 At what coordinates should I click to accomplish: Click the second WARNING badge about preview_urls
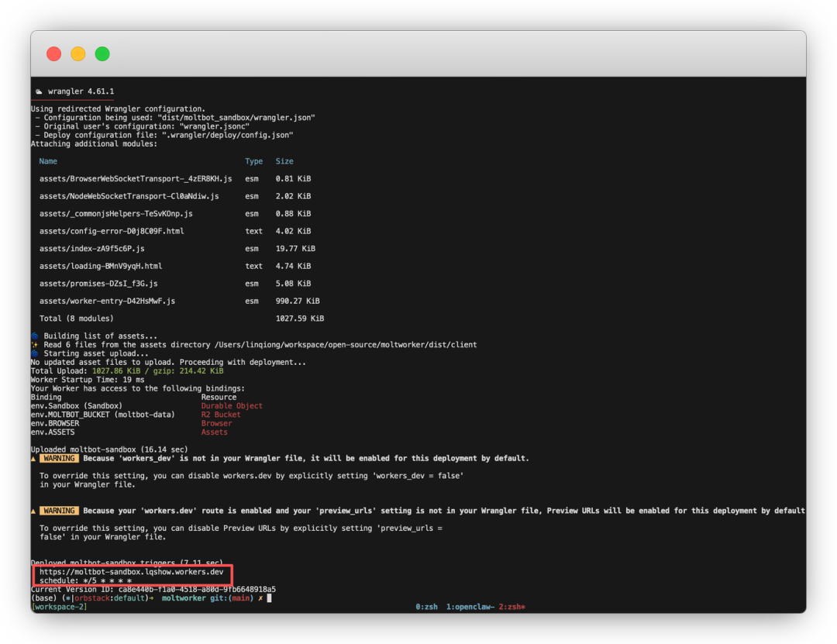59,511
